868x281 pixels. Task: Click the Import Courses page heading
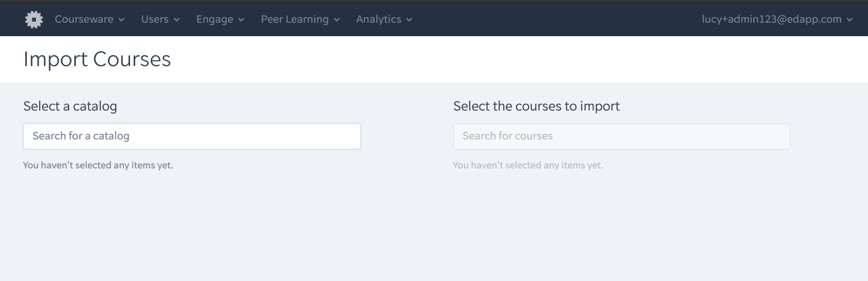(97, 59)
